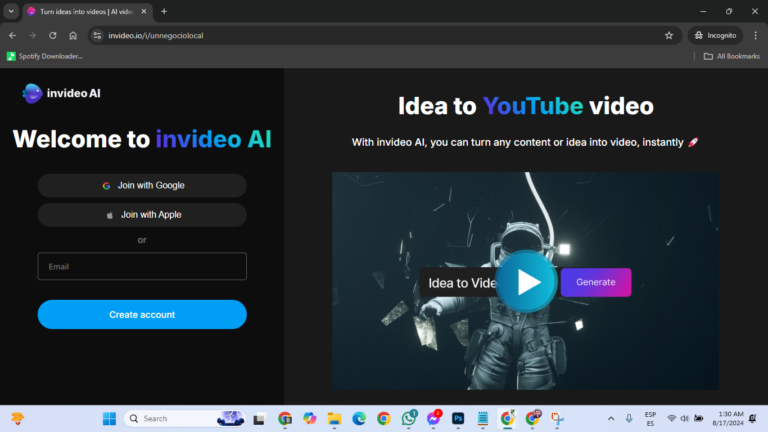Switch ESP ES input language
Viewport: 768px width, 432px height.
pyautogui.click(x=650, y=419)
